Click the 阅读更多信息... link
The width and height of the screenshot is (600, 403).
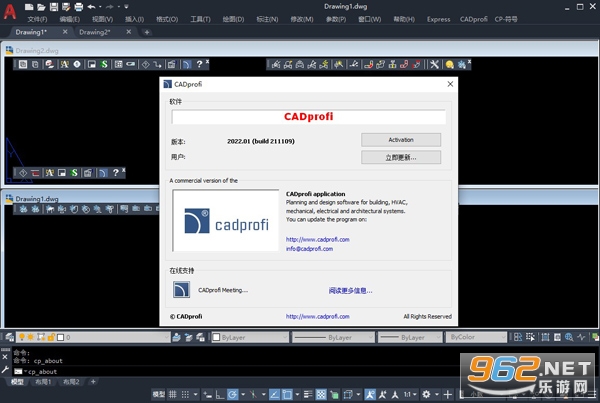click(x=350, y=290)
